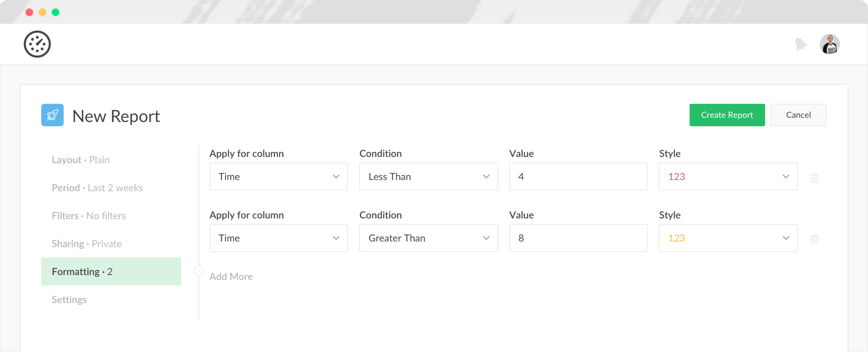Maximize window with the green button

pos(56,12)
